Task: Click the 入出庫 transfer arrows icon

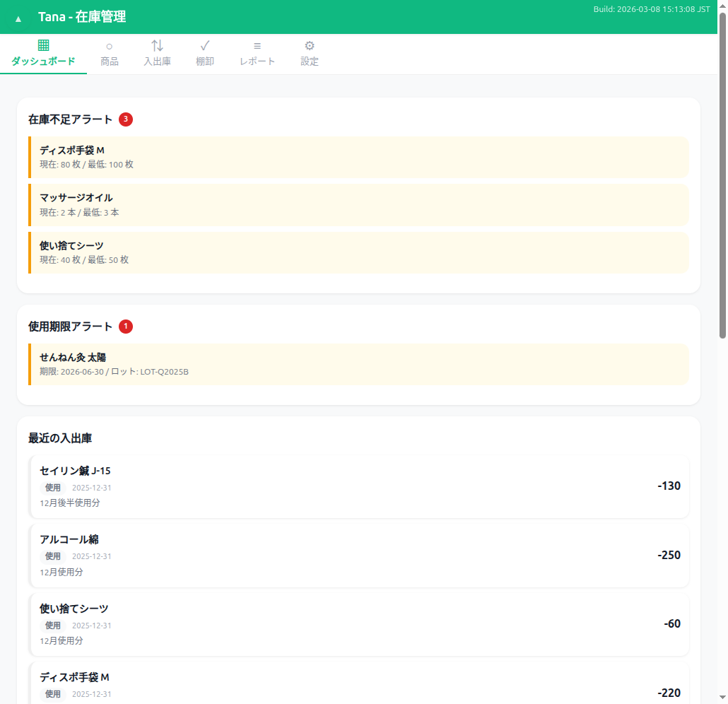Action: [x=157, y=45]
